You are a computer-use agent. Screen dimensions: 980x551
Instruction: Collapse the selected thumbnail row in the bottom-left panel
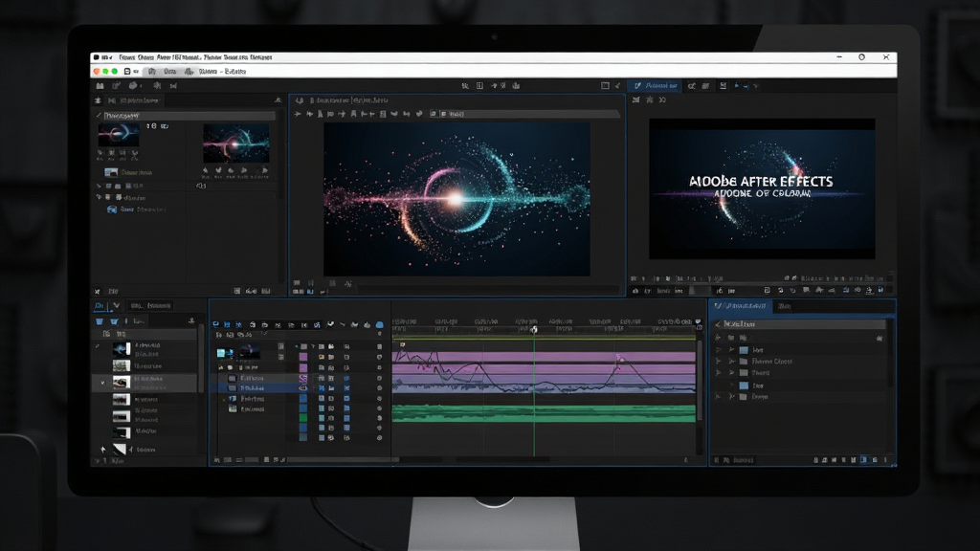pyautogui.click(x=102, y=382)
